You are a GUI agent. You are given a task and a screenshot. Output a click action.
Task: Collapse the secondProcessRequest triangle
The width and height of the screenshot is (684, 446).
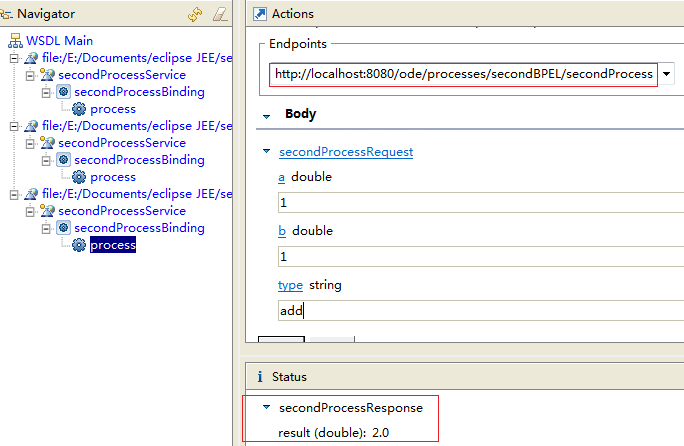coord(267,151)
